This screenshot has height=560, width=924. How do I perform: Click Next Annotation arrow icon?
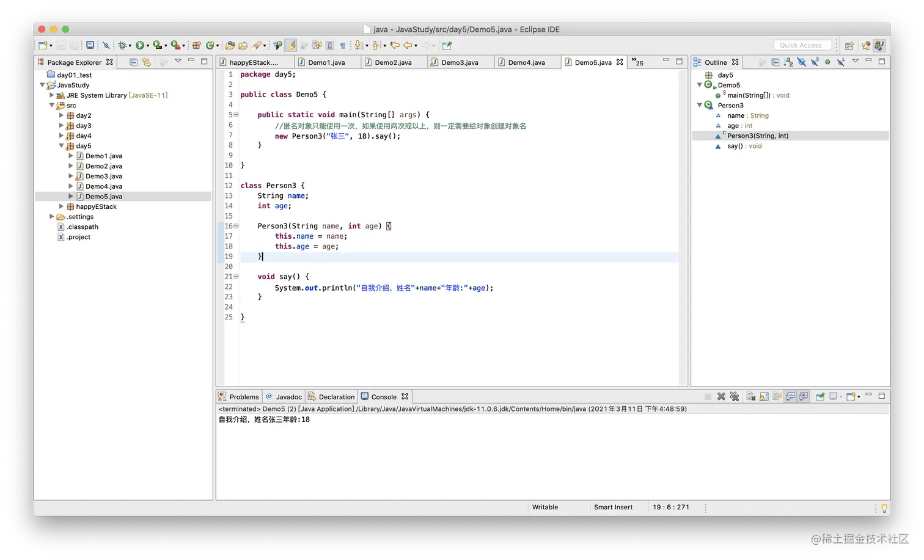[358, 45]
